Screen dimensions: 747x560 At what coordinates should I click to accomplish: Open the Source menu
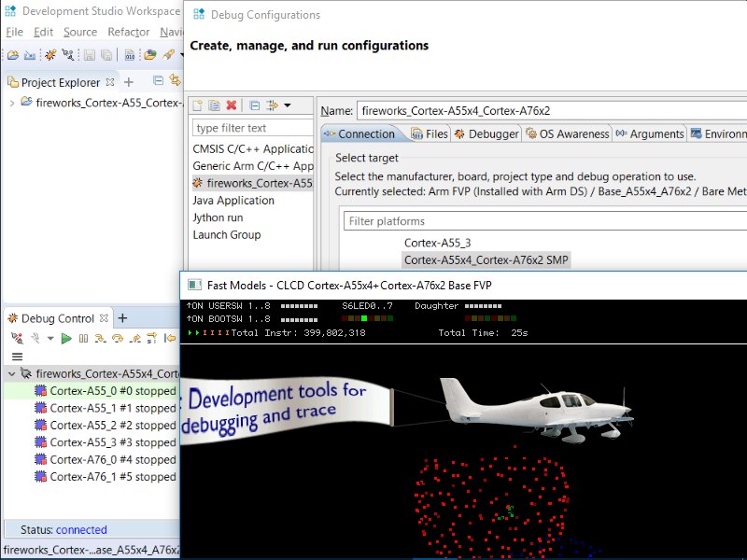tap(80, 32)
